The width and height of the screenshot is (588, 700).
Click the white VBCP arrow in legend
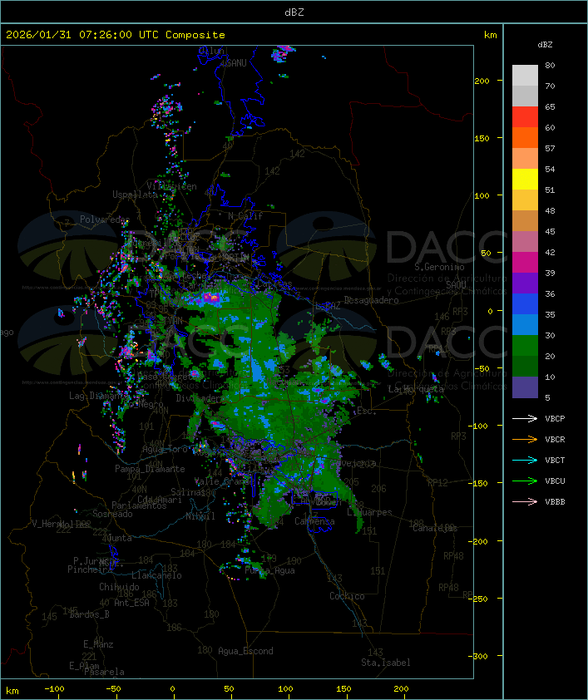coord(526,418)
